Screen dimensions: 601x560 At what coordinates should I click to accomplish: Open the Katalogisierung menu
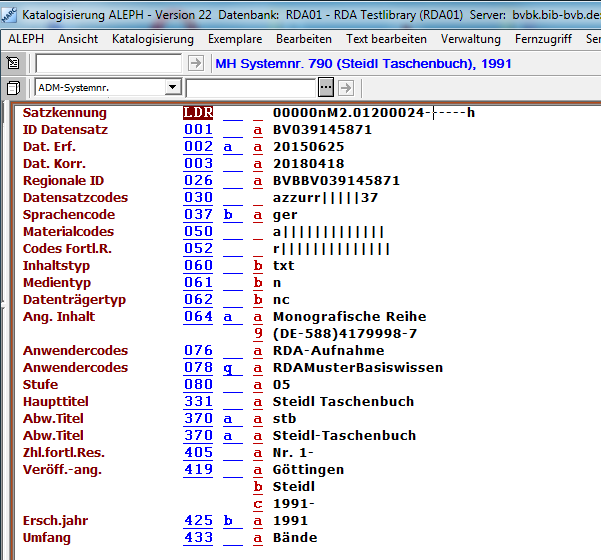click(x=152, y=39)
